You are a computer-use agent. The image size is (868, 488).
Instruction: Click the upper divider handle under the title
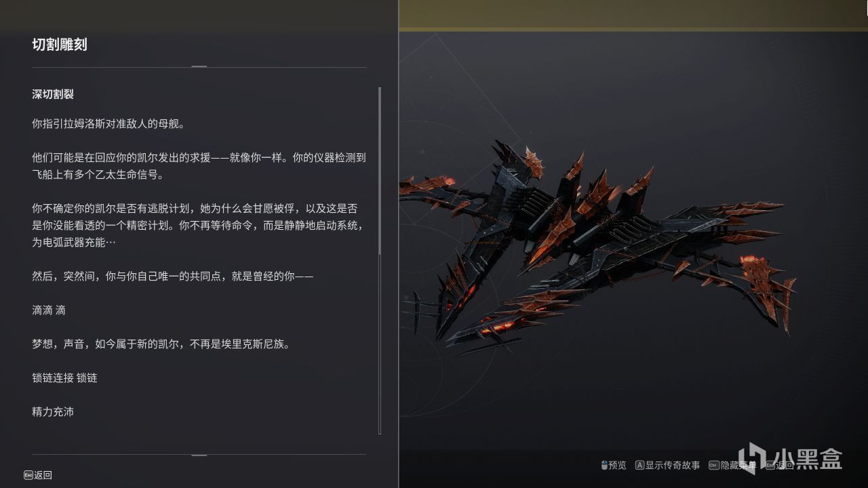click(x=199, y=66)
